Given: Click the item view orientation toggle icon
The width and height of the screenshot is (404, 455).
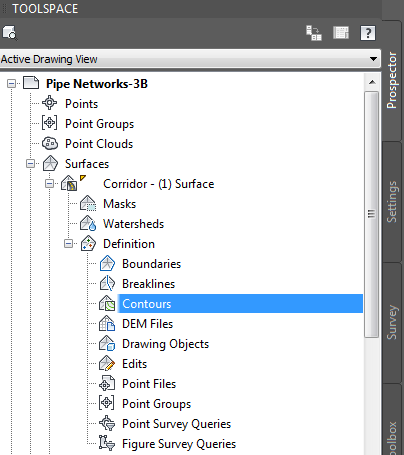Looking at the screenshot, I should point(314,33).
